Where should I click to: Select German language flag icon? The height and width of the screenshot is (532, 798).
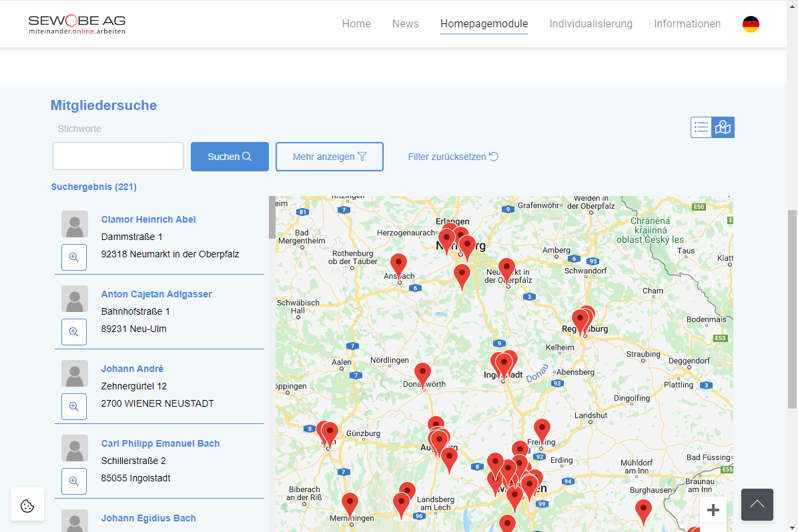click(x=751, y=24)
